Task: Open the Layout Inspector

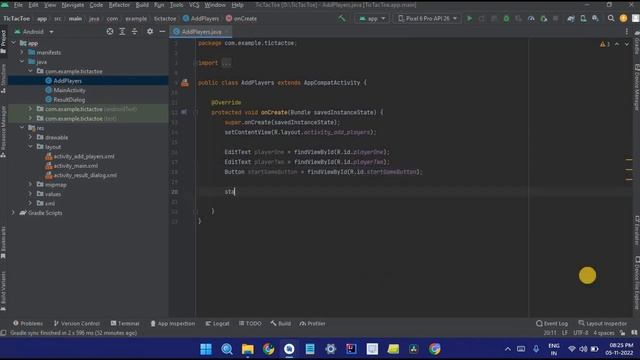Action: (602, 323)
